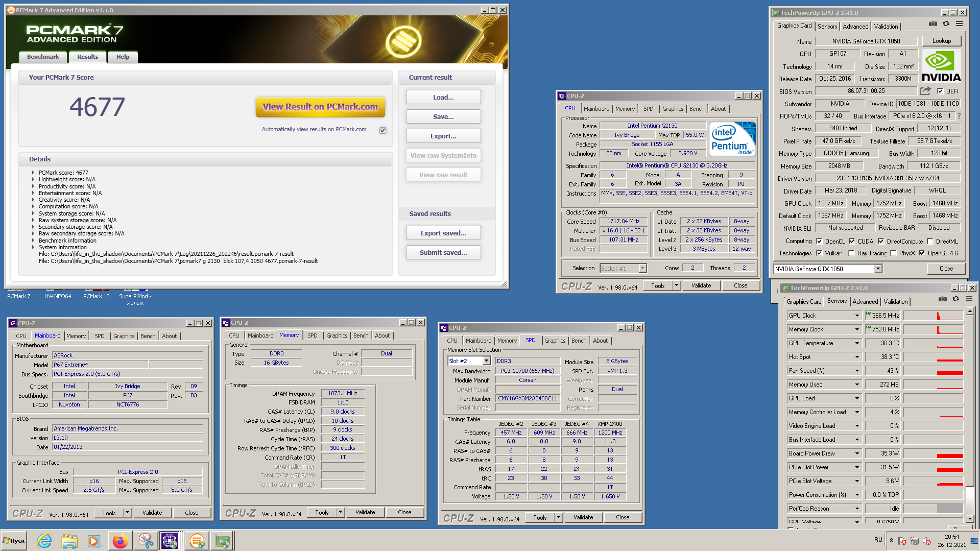
Task: Switch to Advanced tab in GPU-Z Graphics Card window
Action: pyautogui.click(x=855, y=27)
